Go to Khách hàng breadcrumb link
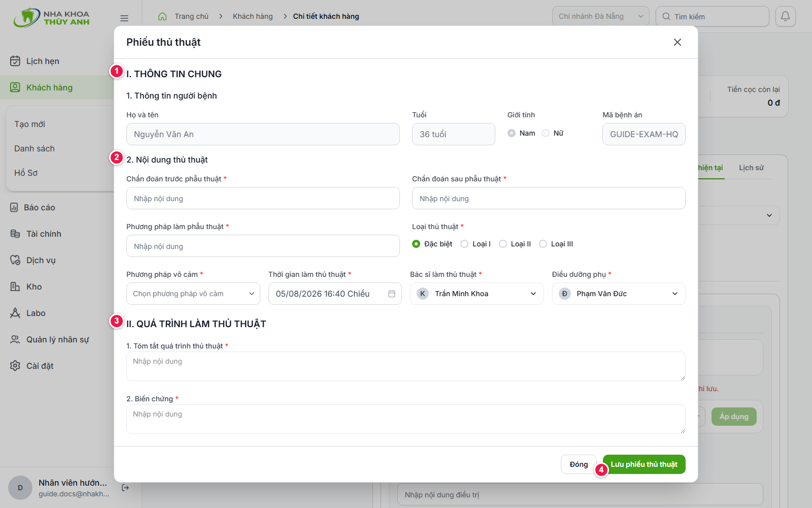Viewport: 812px width, 508px height. 253,16
